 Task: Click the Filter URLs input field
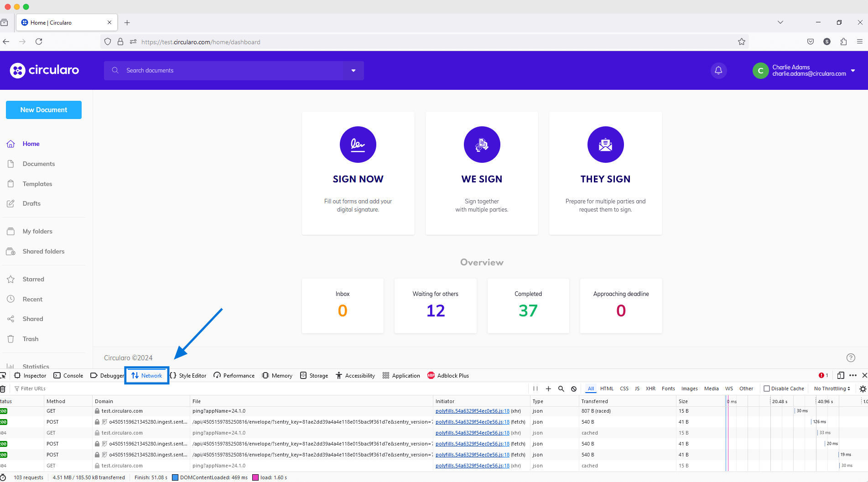[33, 389]
